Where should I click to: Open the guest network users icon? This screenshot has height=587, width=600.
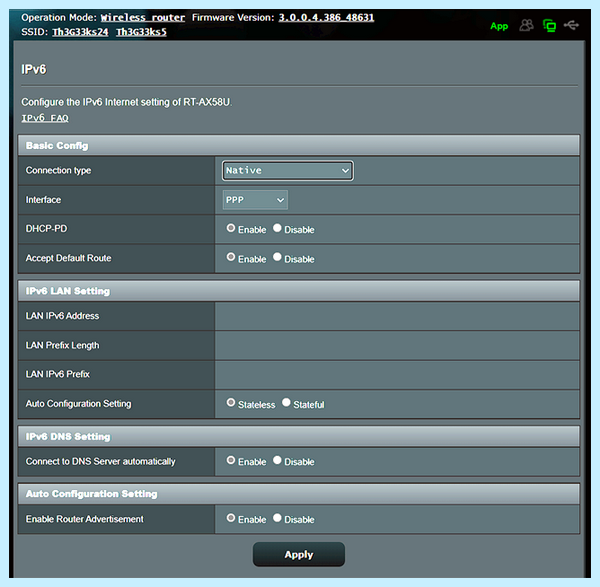point(526,26)
